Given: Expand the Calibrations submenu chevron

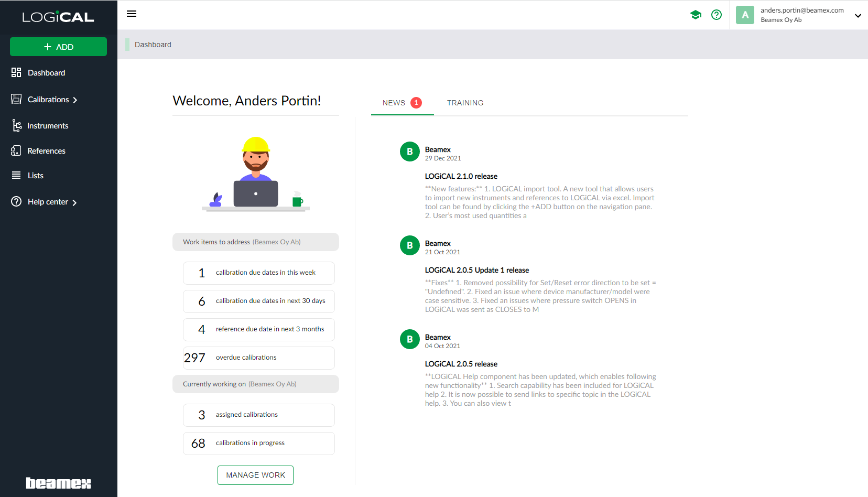Looking at the screenshot, I should (x=75, y=100).
